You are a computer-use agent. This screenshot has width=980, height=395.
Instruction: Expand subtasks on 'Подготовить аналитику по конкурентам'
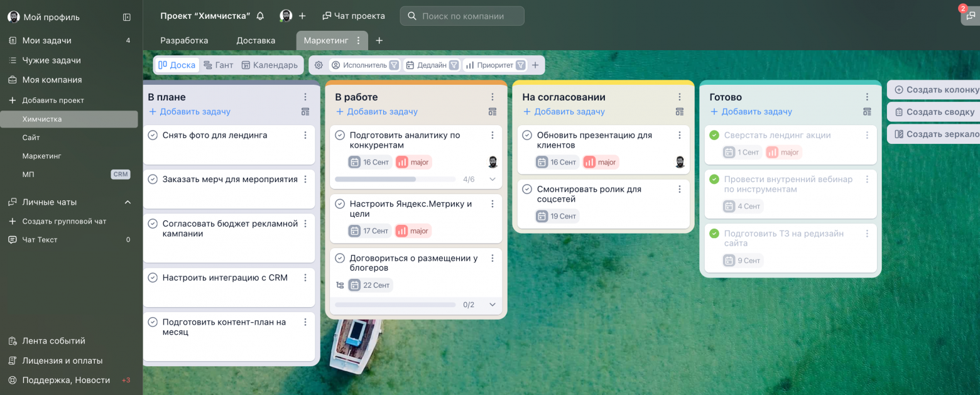493,178
